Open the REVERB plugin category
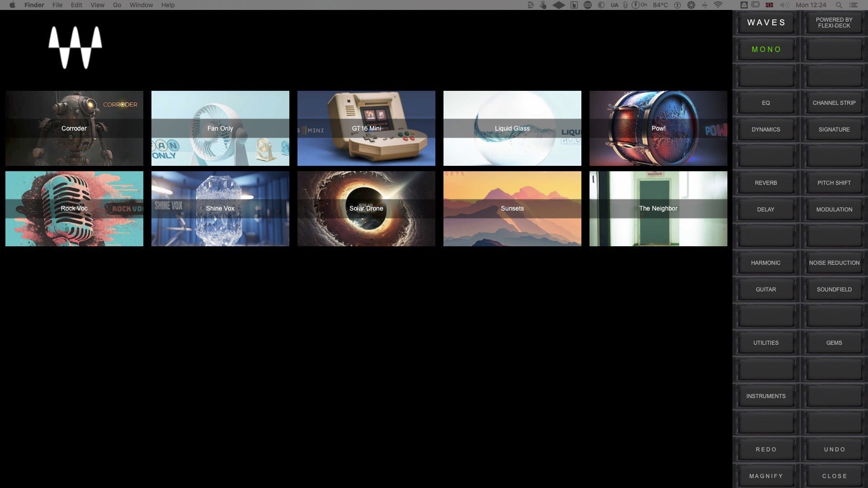This screenshot has height=488, width=868. point(766,183)
